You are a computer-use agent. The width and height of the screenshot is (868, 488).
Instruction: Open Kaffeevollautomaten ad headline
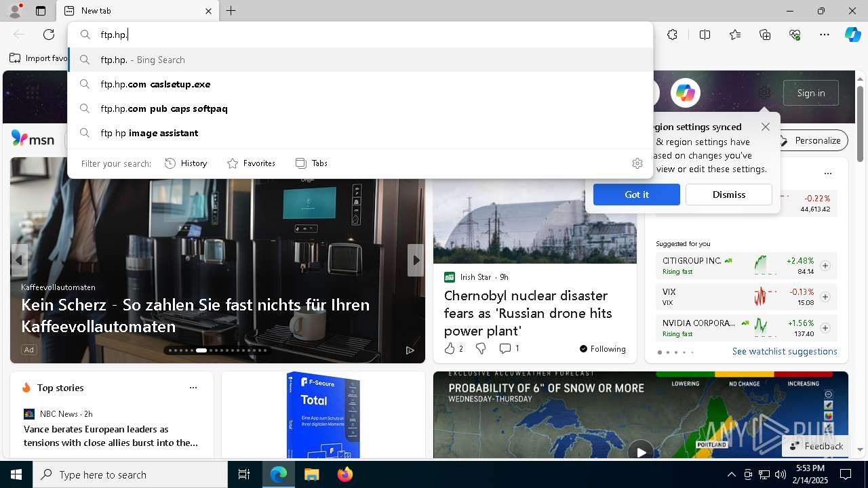coord(195,315)
